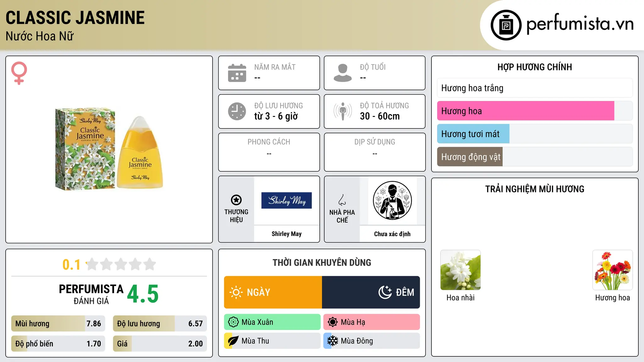
Task: Click the Độ lưu hương 6.57 score bar
Action: (x=160, y=324)
